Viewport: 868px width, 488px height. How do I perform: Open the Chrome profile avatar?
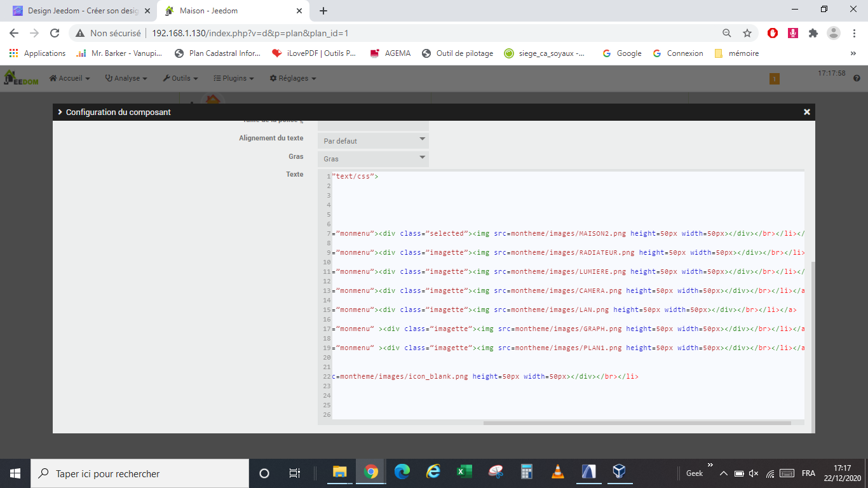point(834,33)
